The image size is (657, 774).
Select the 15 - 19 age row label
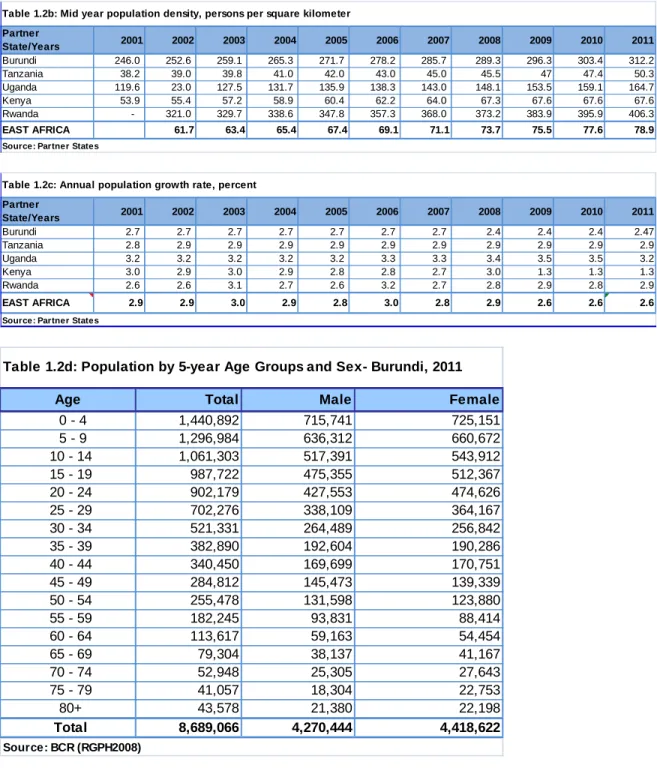(71, 474)
